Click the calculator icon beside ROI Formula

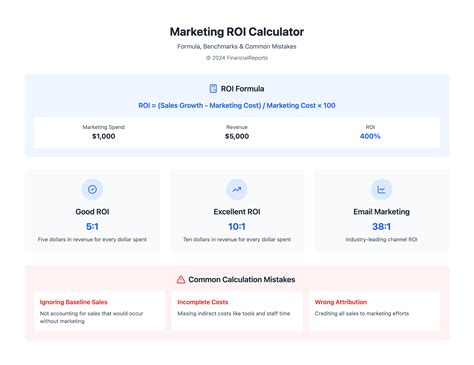pos(213,88)
